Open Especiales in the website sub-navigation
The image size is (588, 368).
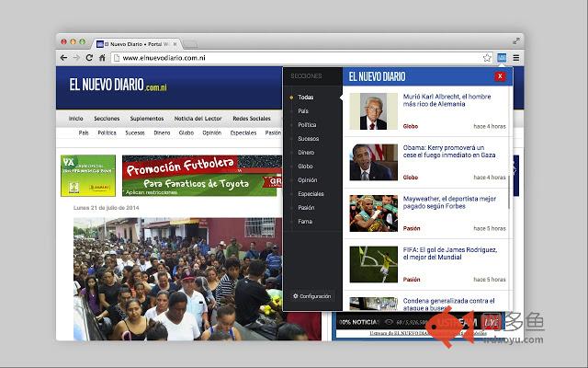pos(243,132)
